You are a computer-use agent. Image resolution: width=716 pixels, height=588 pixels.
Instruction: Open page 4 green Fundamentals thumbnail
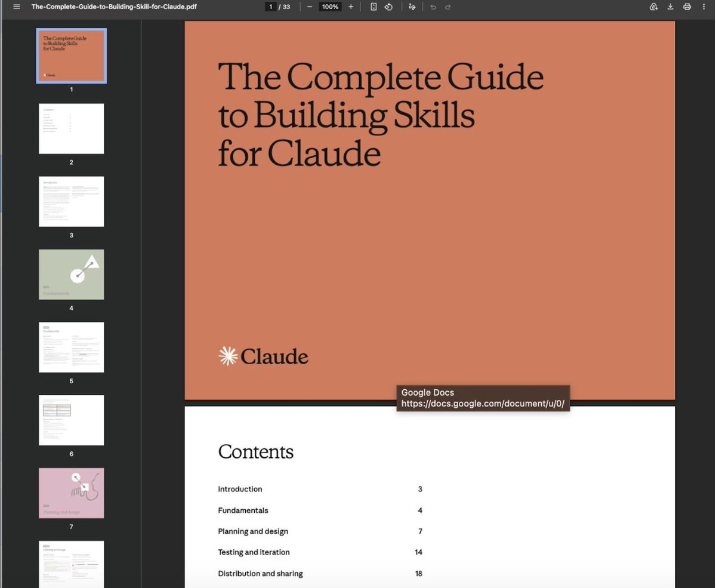pos(72,274)
